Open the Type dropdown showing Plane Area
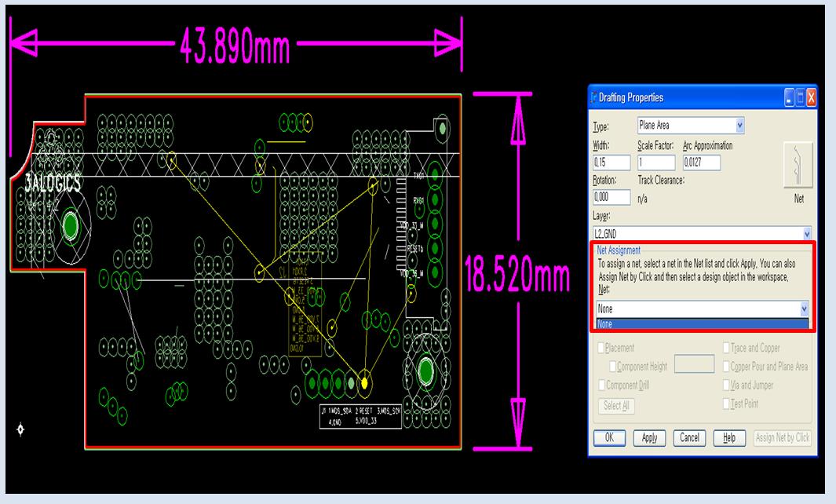 (739, 126)
